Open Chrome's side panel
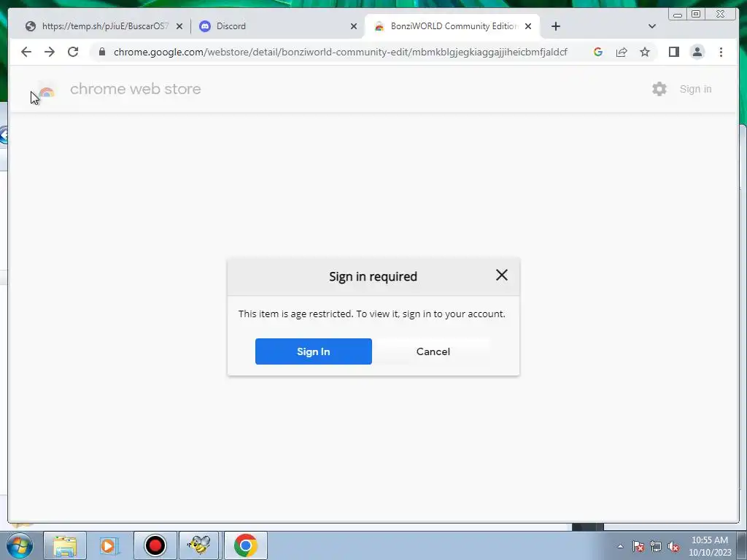This screenshot has height=560, width=747. tap(673, 52)
